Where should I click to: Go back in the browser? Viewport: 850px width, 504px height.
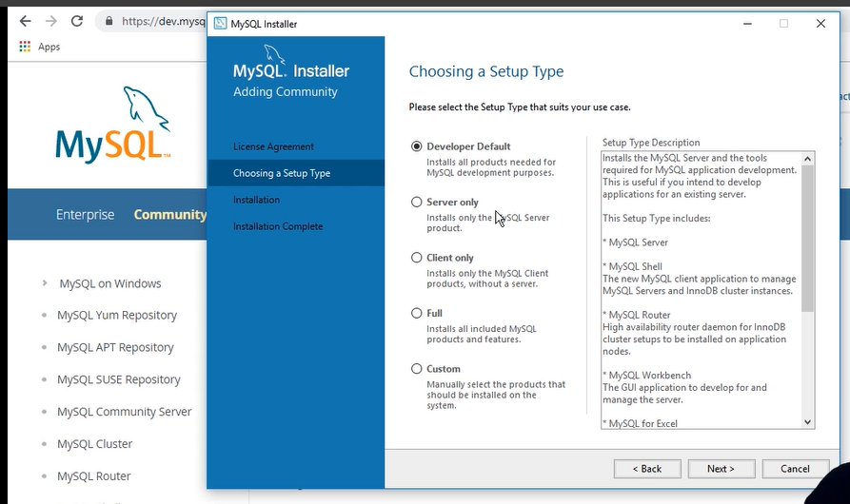coord(25,21)
